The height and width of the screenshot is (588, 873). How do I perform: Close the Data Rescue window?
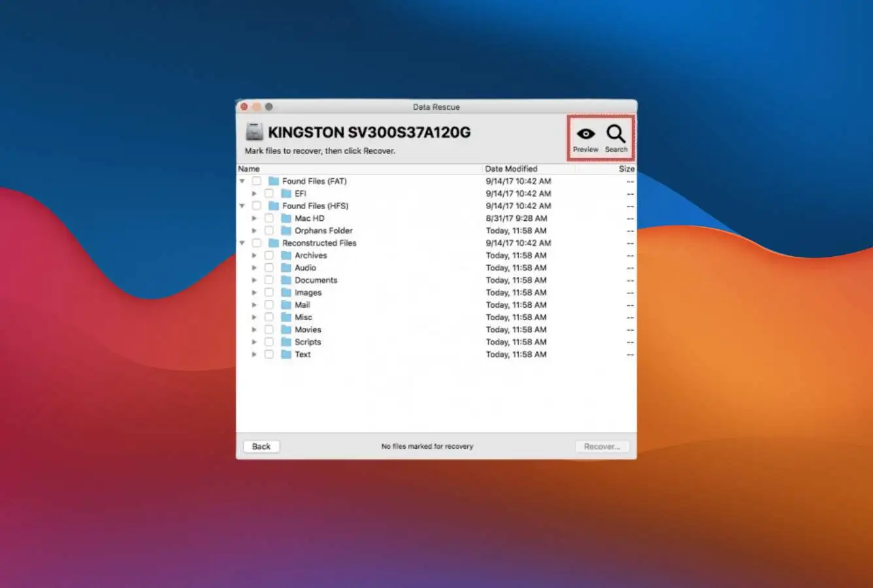[244, 107]
